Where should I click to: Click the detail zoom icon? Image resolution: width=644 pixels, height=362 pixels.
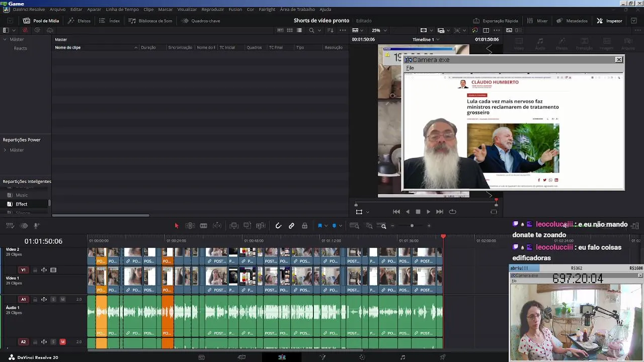pos(369,226)
